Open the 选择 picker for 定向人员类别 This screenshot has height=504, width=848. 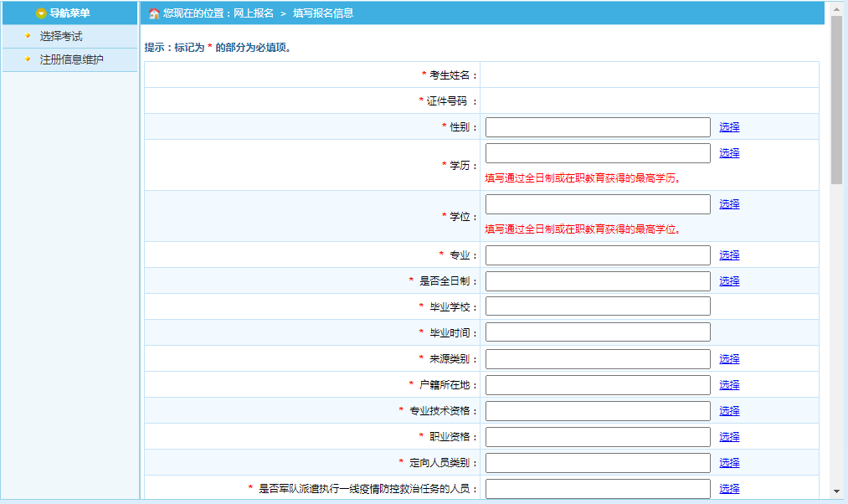coord(727,462)
